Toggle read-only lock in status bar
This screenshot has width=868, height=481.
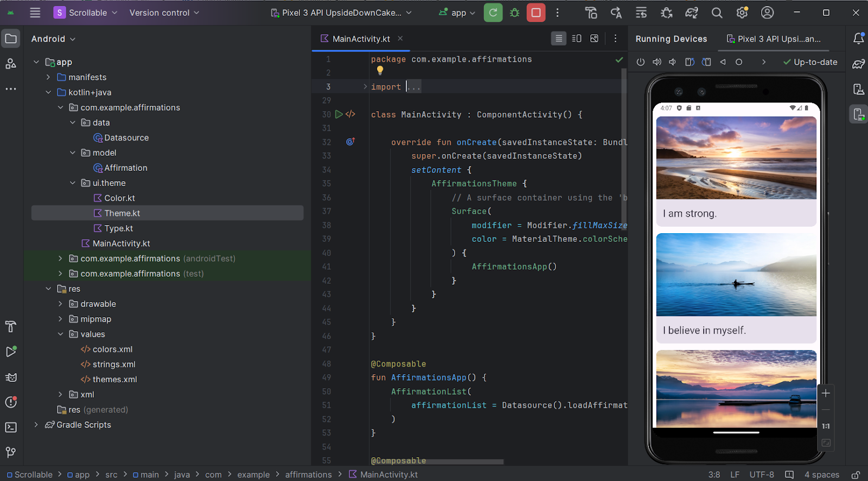point(856,474)
